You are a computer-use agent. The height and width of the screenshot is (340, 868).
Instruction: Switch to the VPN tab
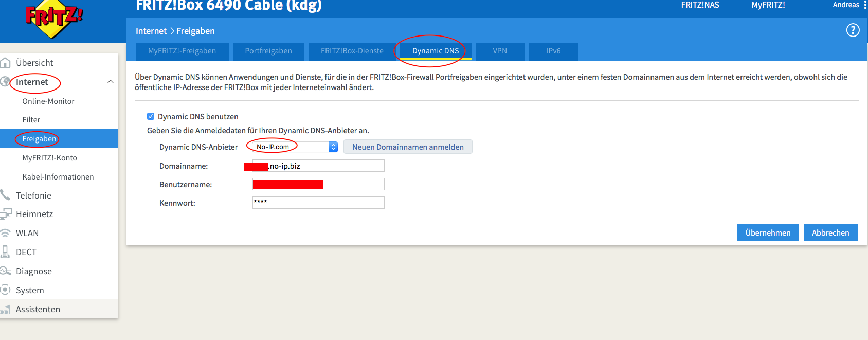[x=500, y=51]
